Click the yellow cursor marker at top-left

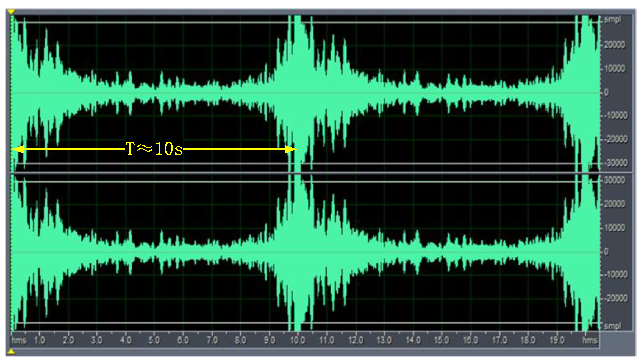(x=11, y=12)
